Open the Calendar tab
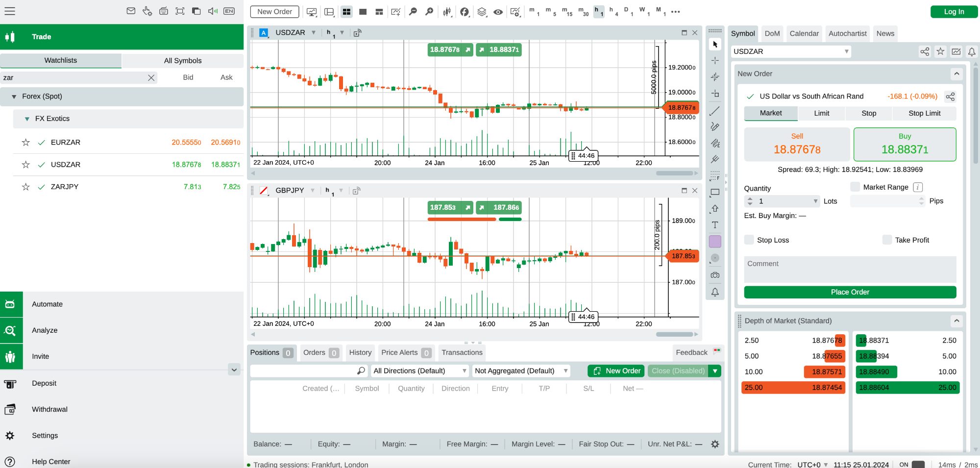This screenshot has height=468, width=980. [x=804, y=34]
